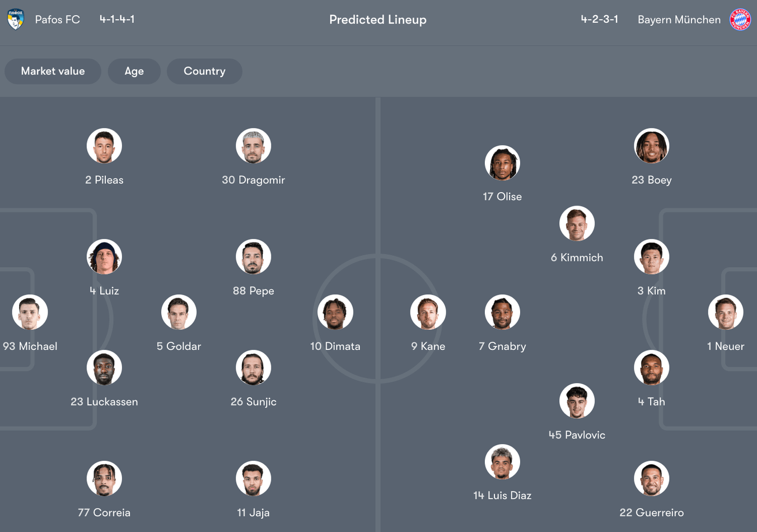Click Dimata's player photo
Image resolution: width=757 pixels, height=532 pixels.
click(335, 312)
